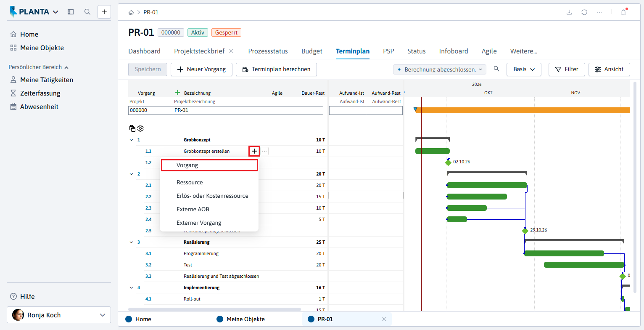Click the 02.10.26 milestone diamond
This screenshot has width=644, height=330.
point(448,162)
